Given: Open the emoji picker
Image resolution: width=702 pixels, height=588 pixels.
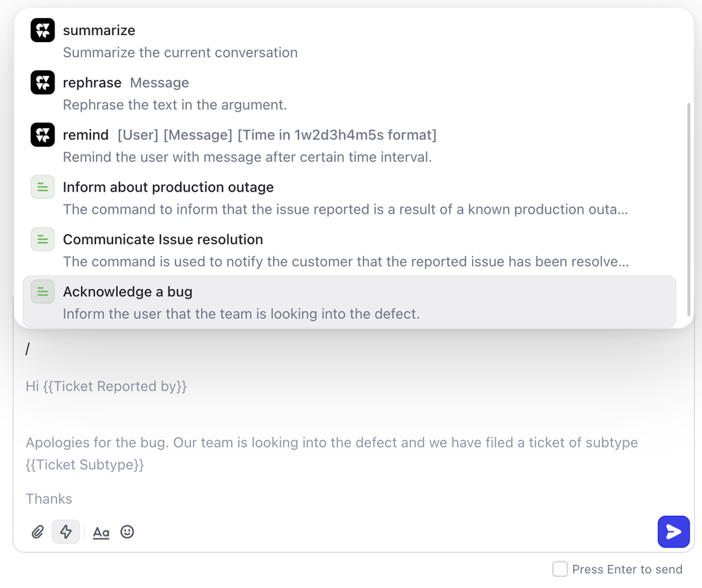Looking at the screenshot, I should coord(127,532).
